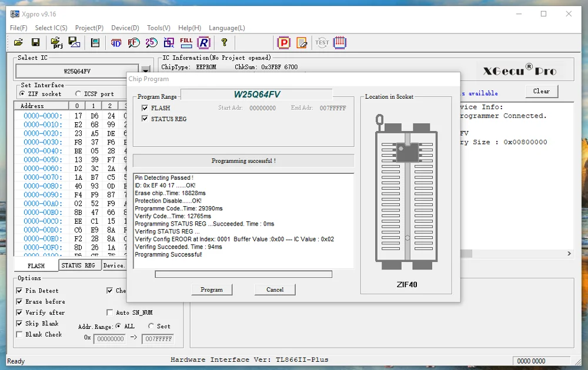Image resolution: width=588 pixels, height=370 pixels.
Task: Click the 25 flash detect icon
Action: 152,43
